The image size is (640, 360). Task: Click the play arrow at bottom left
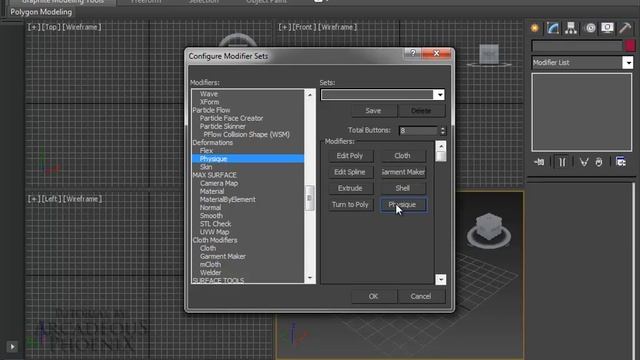click(12, 347)
